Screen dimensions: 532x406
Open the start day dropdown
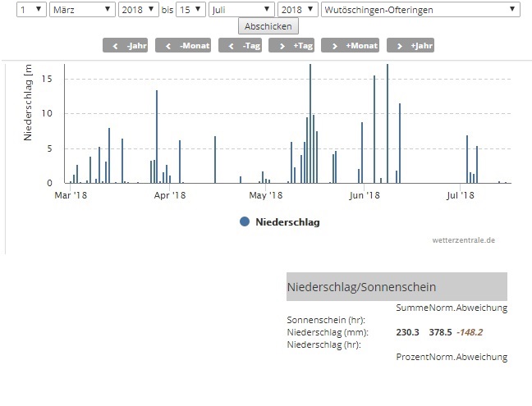31,9
